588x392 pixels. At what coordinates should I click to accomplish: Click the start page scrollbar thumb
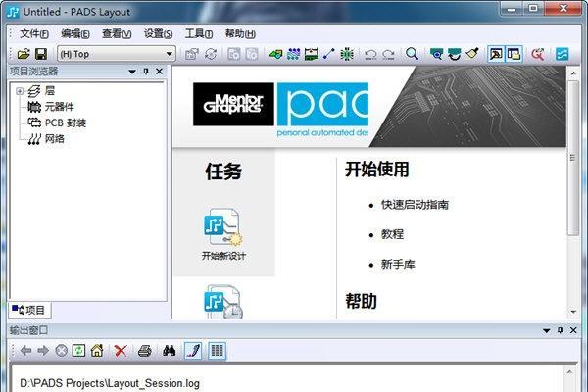573,158
